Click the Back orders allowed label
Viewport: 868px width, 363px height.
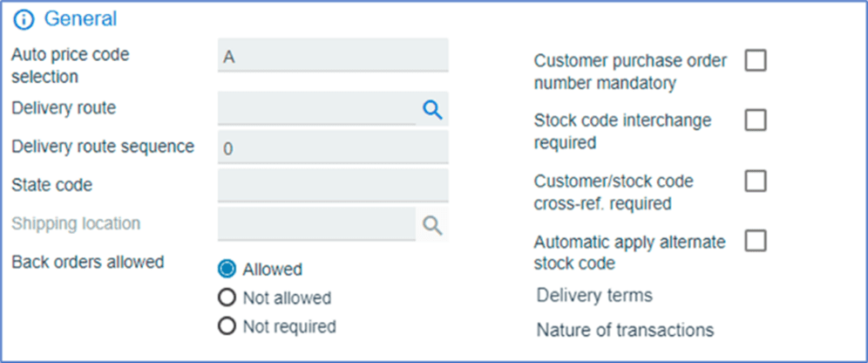click(x=88, y=262)
